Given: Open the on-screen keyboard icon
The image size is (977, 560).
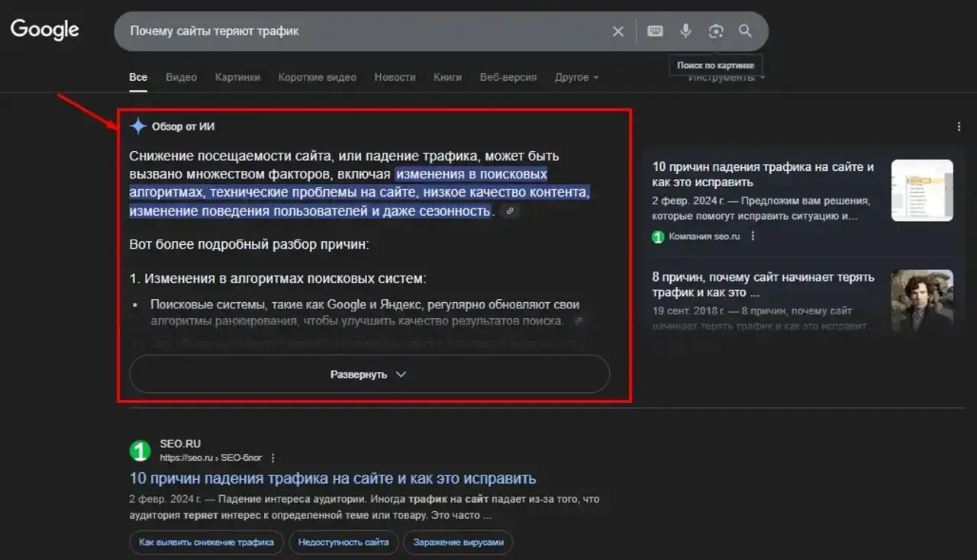Looking at the screenshot, I should click(655, 31).
